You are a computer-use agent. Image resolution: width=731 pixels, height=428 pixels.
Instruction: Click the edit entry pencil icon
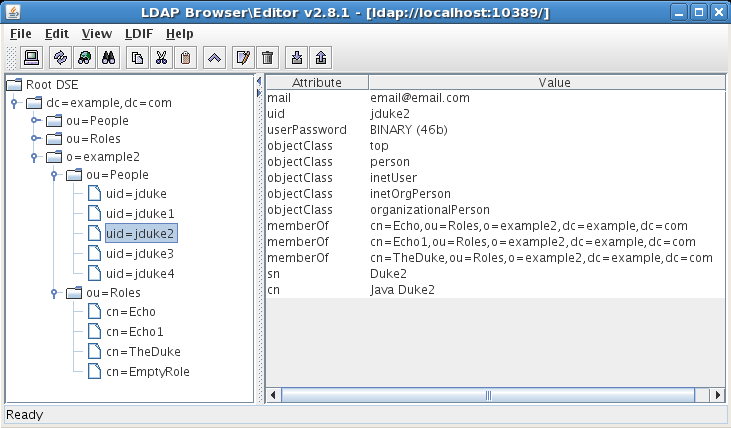(242, 57)
